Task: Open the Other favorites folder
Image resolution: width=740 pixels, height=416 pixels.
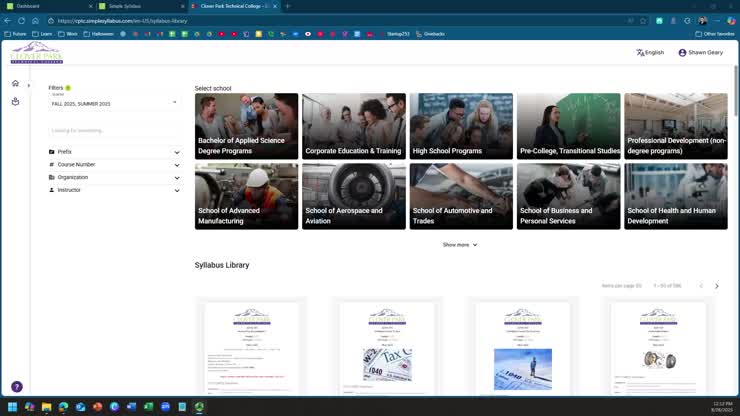Action: (715, 34)
